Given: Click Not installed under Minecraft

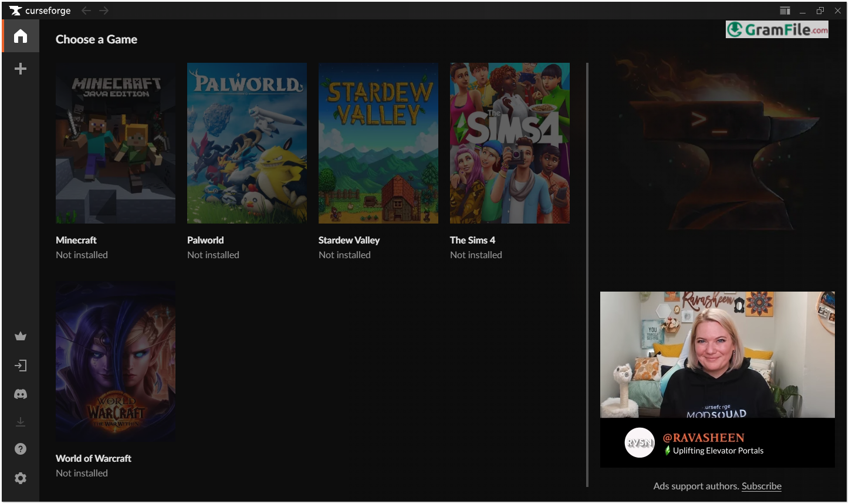Looking at the screenshot, I should 82,255.
